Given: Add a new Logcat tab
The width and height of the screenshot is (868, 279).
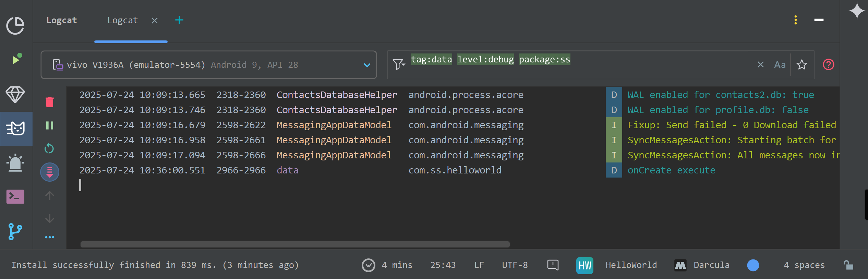Looking at the screenshot, I should pyautogui.click(x=179, y=20).
